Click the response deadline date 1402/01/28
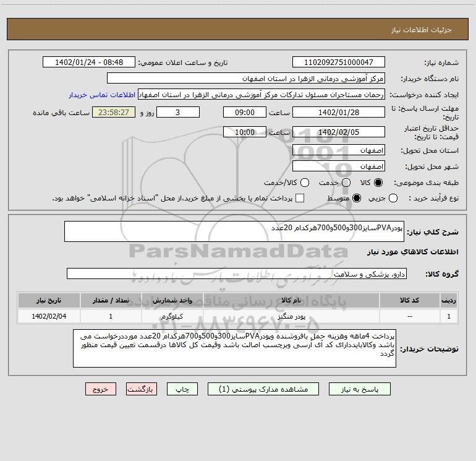 tap(339, 112)
